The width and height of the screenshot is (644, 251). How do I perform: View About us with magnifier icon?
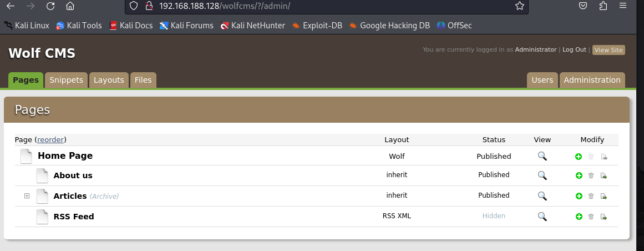(542, 175)
